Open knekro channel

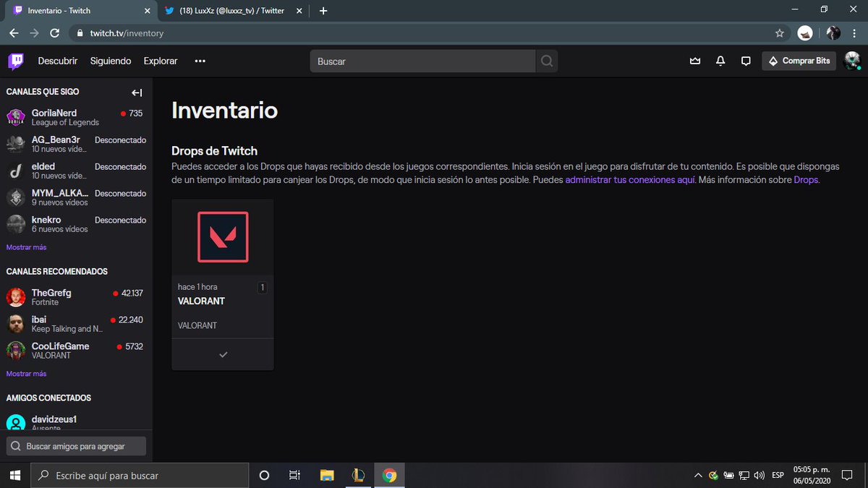(x=76, y=224)
